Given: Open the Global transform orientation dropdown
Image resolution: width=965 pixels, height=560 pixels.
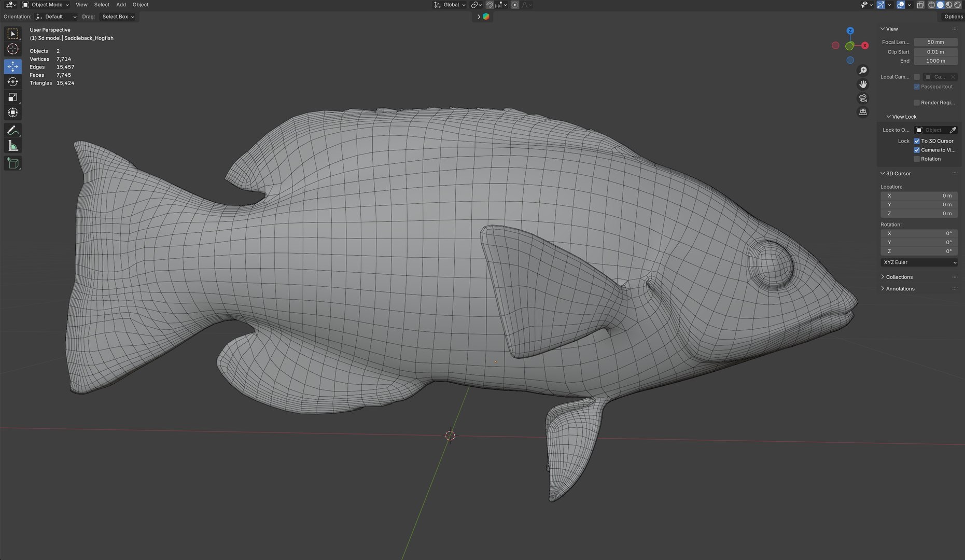Looking at the screenshot, I should (449, 5).
